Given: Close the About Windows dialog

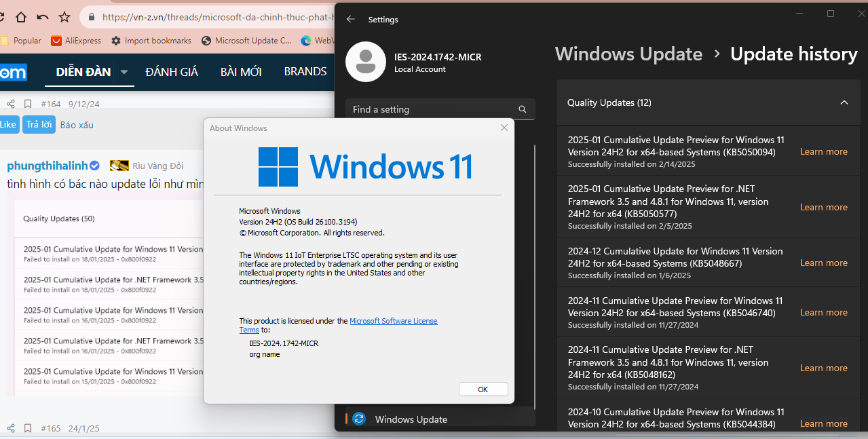Looking at the screenshot, I should pyautogui.click(x=504, y=128).
